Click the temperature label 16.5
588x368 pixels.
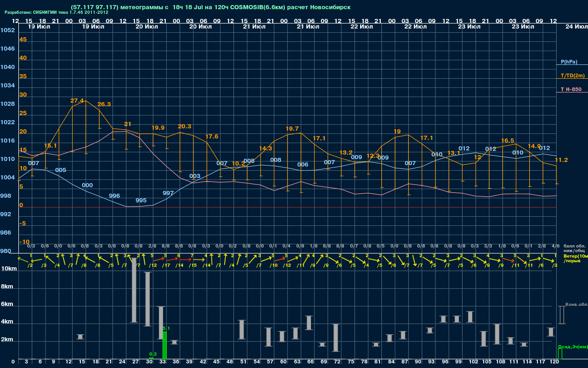(x=508, y=141)
